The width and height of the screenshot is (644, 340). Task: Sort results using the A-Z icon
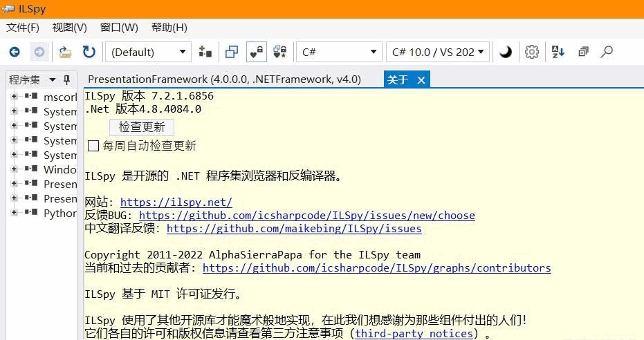pyautogui.click(x=558, y=52)
